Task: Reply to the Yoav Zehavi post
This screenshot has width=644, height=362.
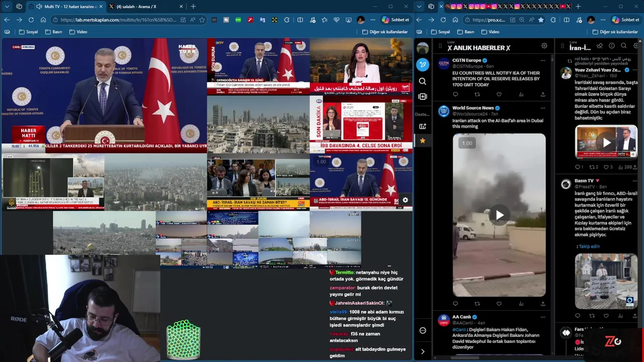Action: pos(578,167)
